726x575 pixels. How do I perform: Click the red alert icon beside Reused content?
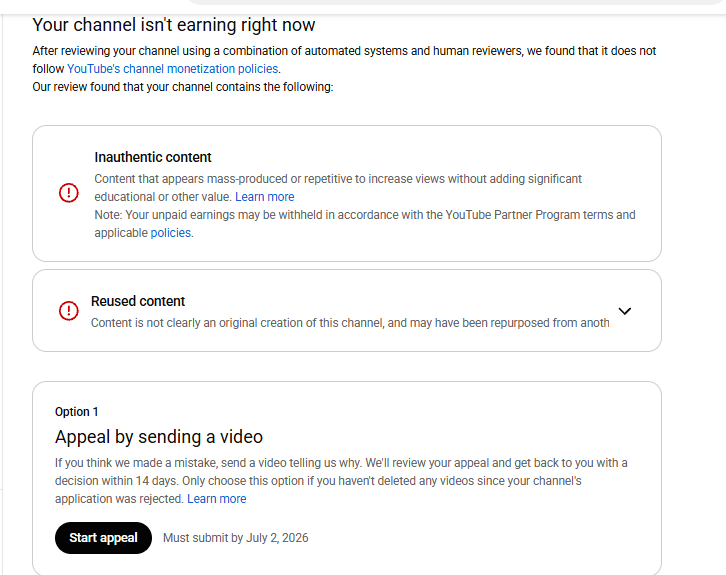click(x=69, y=310)
